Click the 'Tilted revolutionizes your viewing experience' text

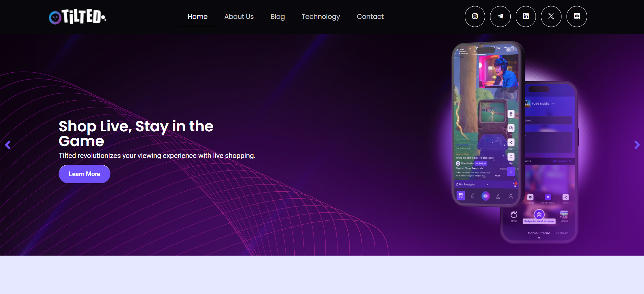coord(157,156)
